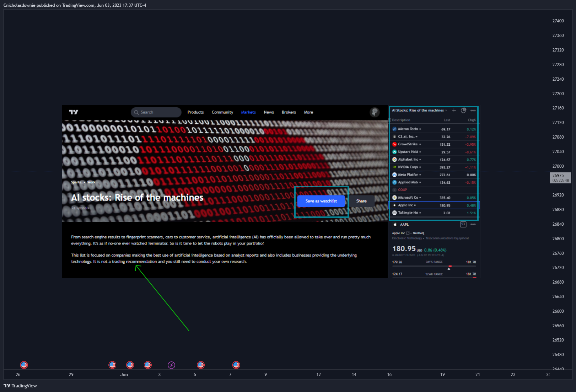Open the Products menu
Image resolution: width=576 pixels, height=392 pixels.
(x=195, y=112)
